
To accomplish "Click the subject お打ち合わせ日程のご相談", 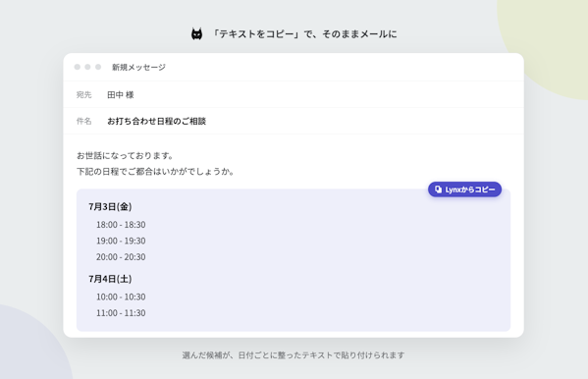I will [x=157, y=121].
